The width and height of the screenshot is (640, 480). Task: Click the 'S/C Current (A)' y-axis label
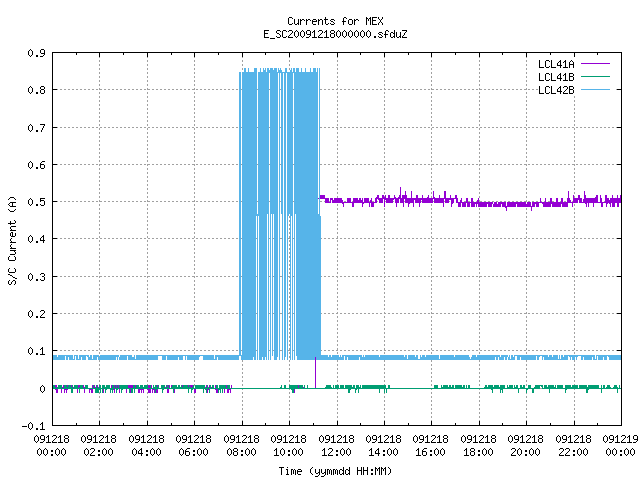coord(12,240)
